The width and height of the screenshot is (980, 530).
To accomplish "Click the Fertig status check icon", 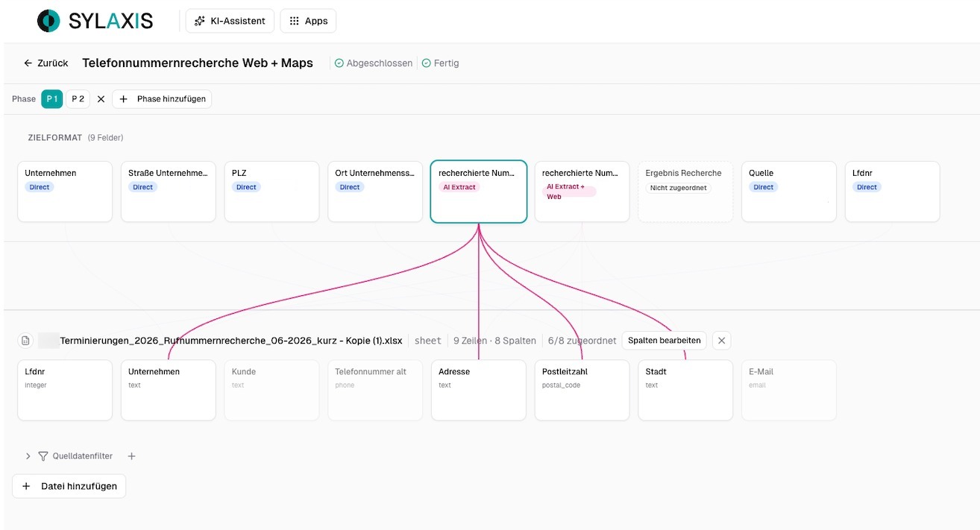I will pos(427,63).
